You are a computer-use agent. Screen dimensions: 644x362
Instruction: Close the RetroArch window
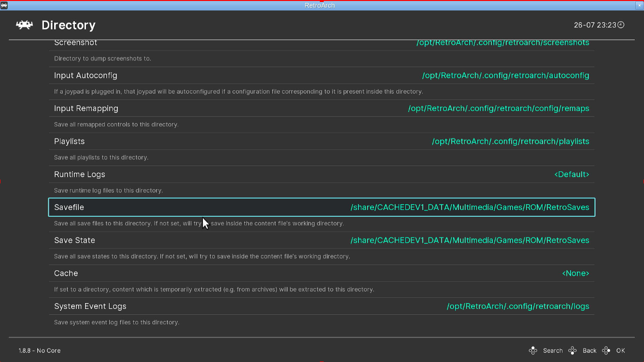point(639,5)
